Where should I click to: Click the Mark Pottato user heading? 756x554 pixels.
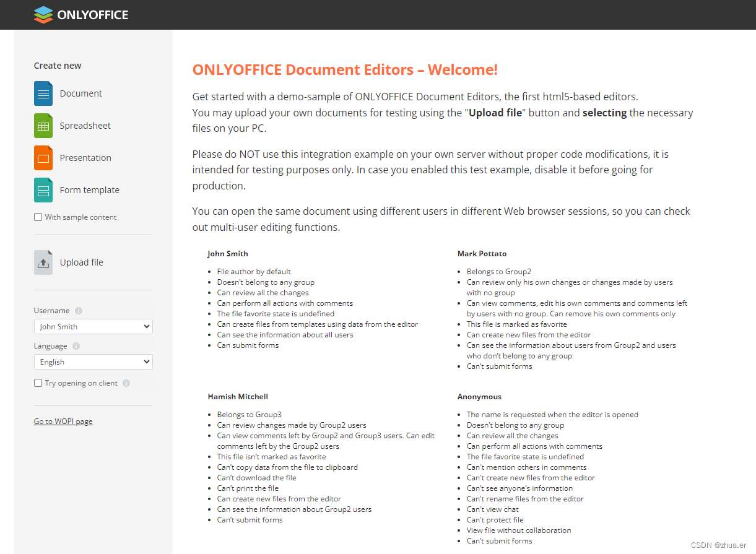(482, 254)
